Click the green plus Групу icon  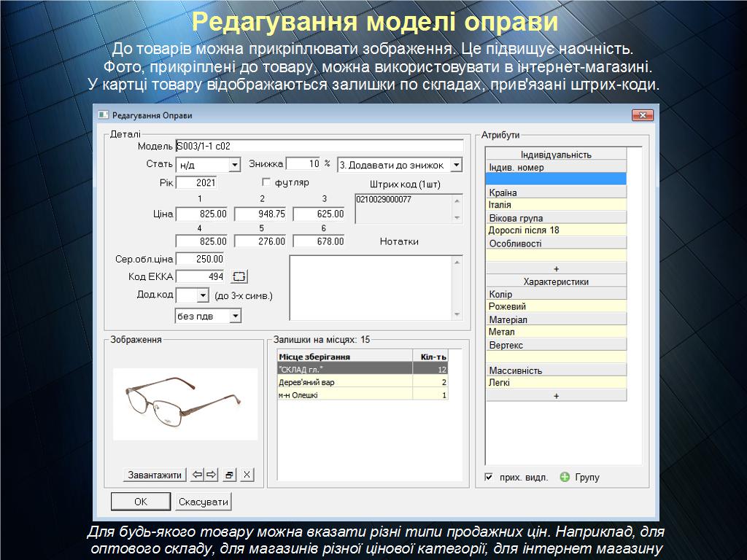tap(565, 477)
